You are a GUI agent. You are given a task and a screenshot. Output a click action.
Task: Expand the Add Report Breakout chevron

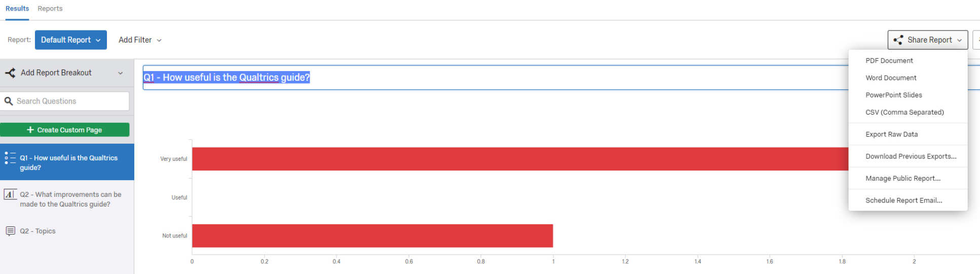pos(121,73)
